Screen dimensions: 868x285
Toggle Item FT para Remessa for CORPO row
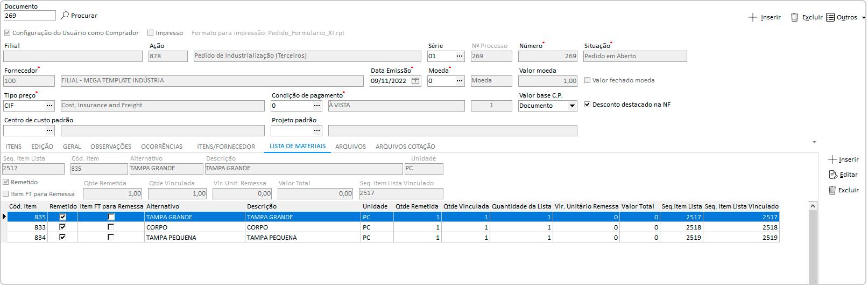pos(111,227)
